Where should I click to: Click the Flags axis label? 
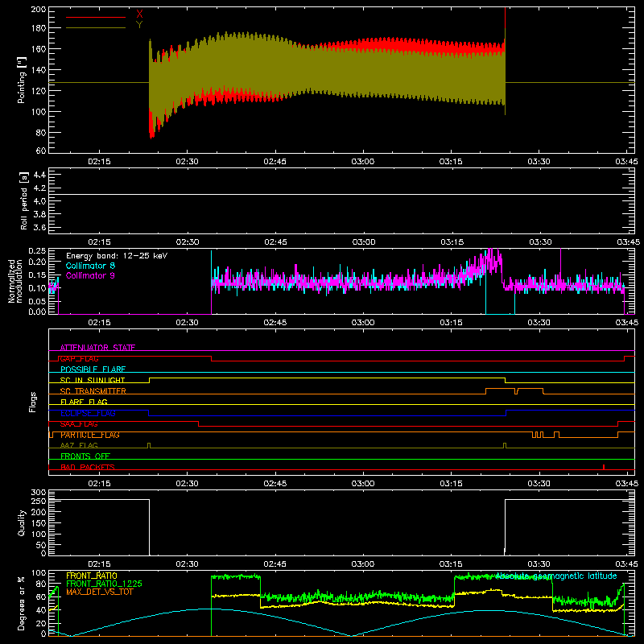(x=33, y=402)
